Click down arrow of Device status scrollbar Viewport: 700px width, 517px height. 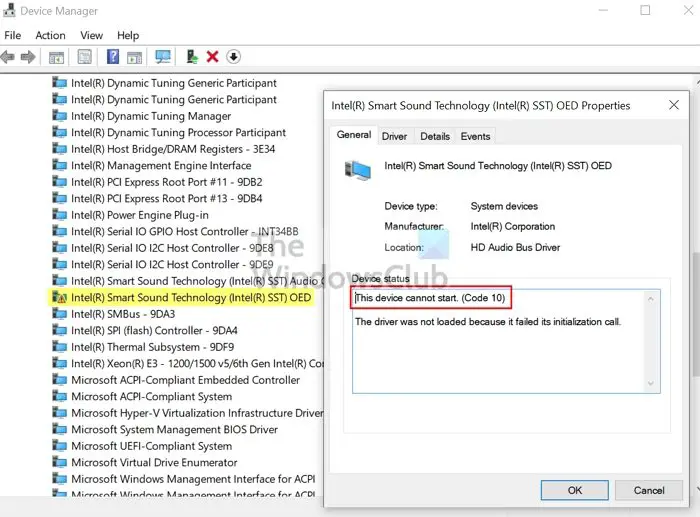pos(651,383)
